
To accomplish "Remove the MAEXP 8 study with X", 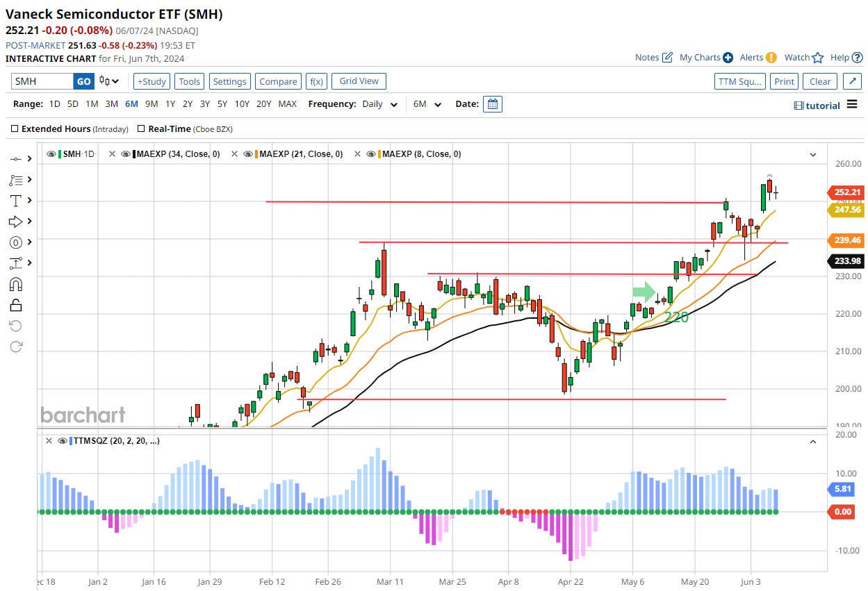I will (358, 154).
